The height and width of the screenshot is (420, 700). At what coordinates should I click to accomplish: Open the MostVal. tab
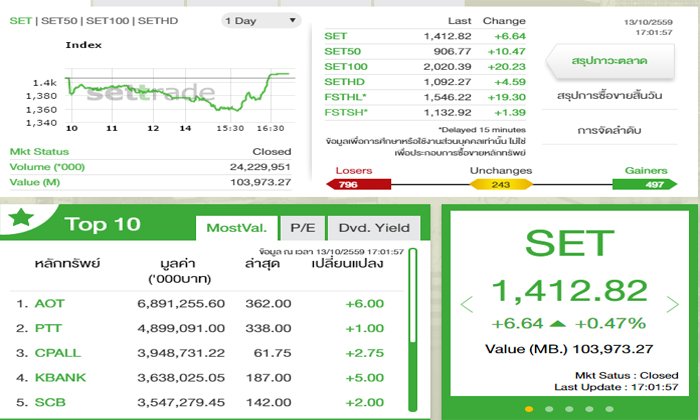237,228
